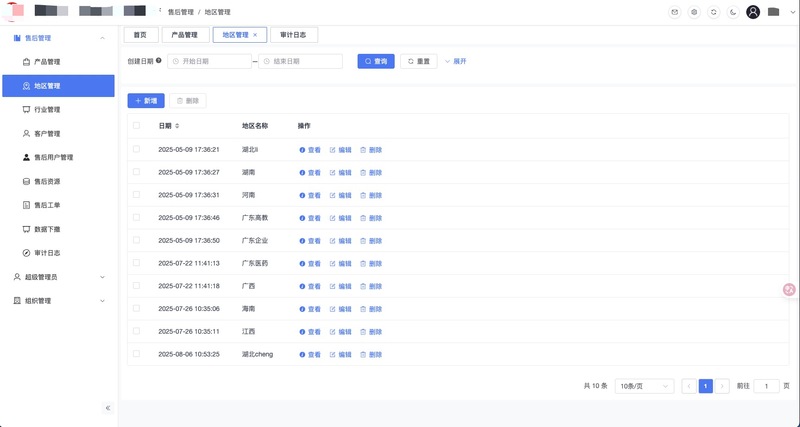The width and height of the screenshot is (800, 427).
Task: Click the refresh icon in header
Action: coord(714,12)
